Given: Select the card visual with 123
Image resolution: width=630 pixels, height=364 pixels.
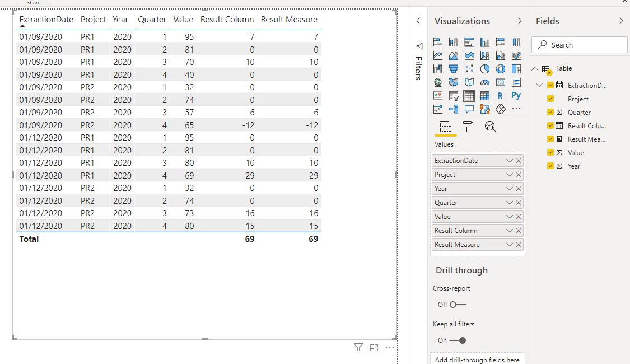Looking at the screenshot, I should coord(501,82).
